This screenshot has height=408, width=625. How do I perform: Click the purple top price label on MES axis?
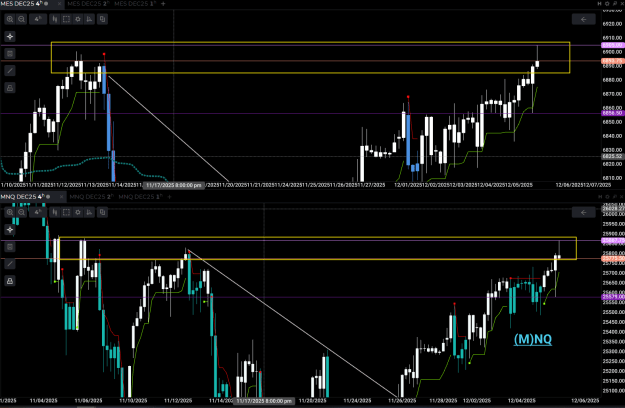tap(612, 45)
